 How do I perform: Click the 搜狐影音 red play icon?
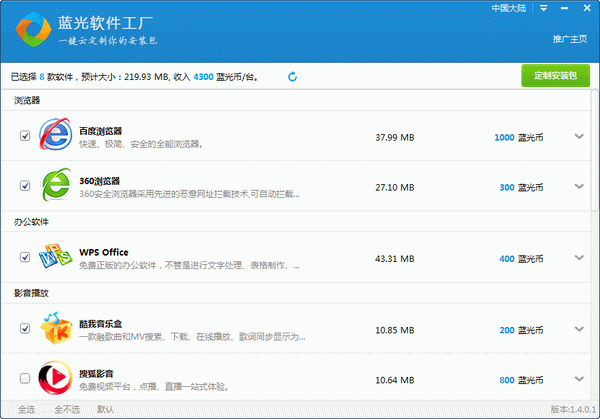pyautogui.click(x=55, y=378)
